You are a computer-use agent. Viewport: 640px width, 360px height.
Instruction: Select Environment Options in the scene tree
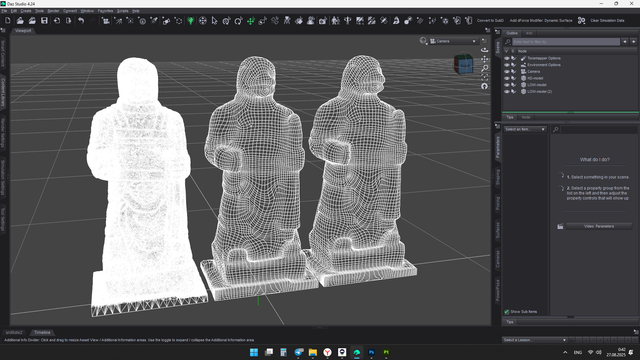[544, 65]
